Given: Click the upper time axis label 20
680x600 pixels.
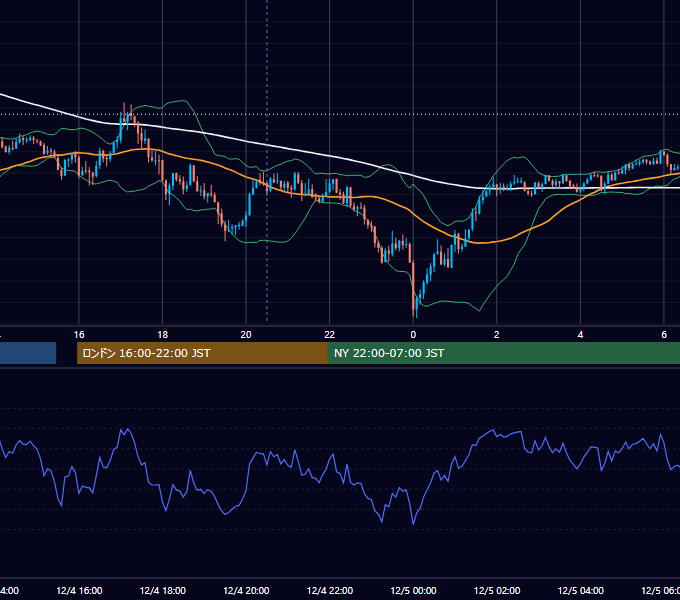Looking at the screenshot, I should pos(246,334).
